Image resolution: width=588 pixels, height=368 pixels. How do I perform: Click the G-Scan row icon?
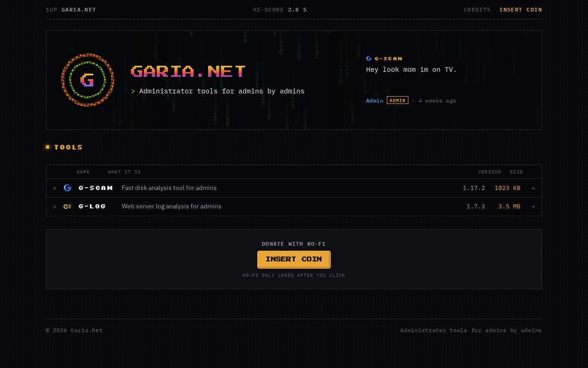pyautogui.click(x=68, y=188)
